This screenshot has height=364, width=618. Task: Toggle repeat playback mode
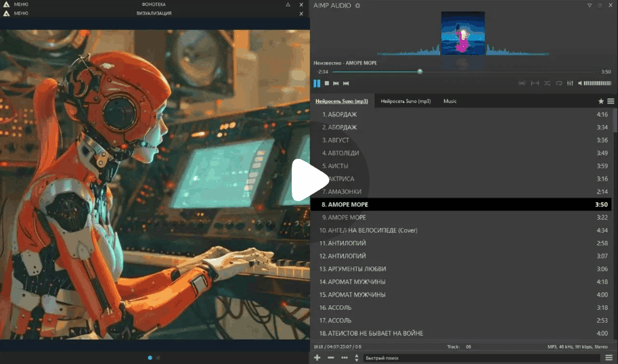558,83
